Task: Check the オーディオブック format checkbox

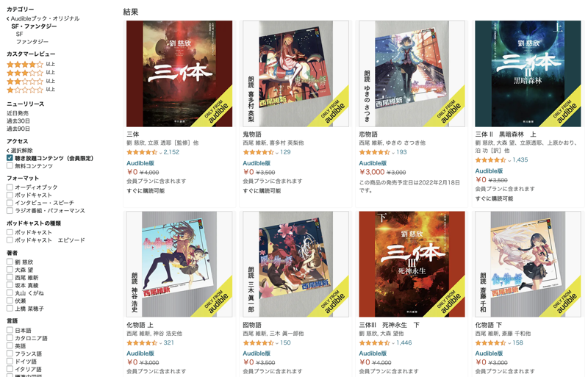Action: (x=10, y=187)
